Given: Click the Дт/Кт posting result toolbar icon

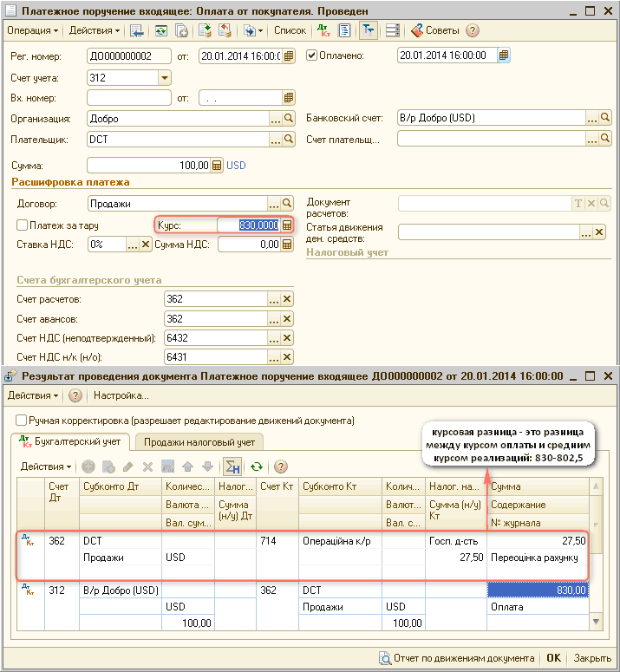Looking at the screenshot, I should 324,30.
